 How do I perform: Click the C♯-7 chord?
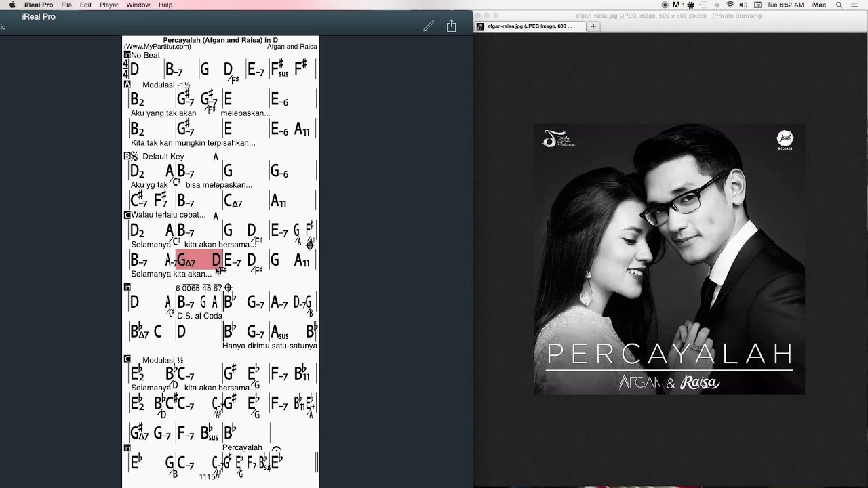click(139, 201)
